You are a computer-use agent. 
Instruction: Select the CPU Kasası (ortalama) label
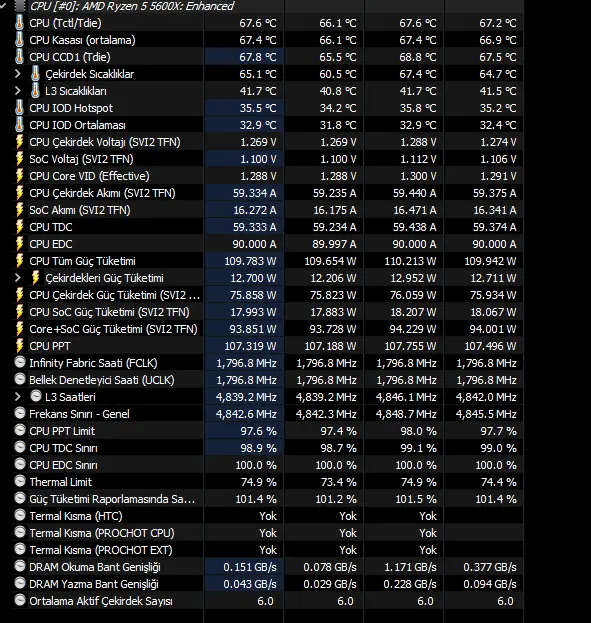tap(82, 40)
